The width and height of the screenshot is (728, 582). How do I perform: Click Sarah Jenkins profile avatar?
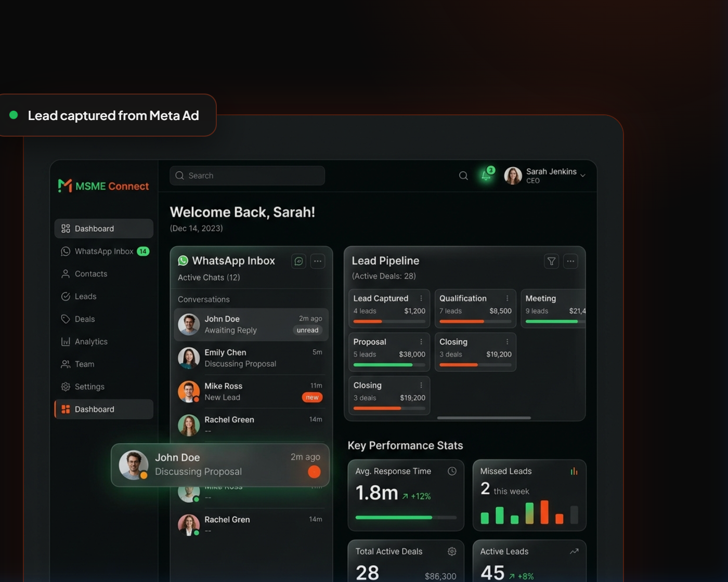[x=513, y=176]
